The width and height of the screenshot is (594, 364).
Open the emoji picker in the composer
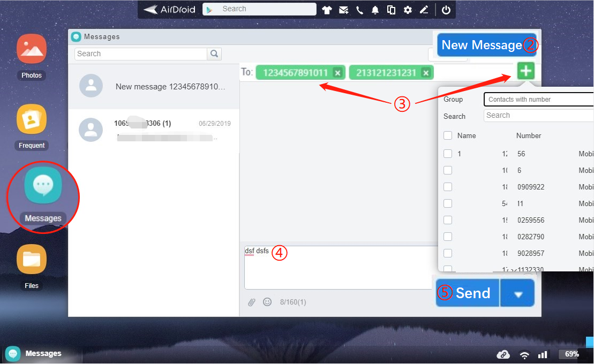(267, 302)
